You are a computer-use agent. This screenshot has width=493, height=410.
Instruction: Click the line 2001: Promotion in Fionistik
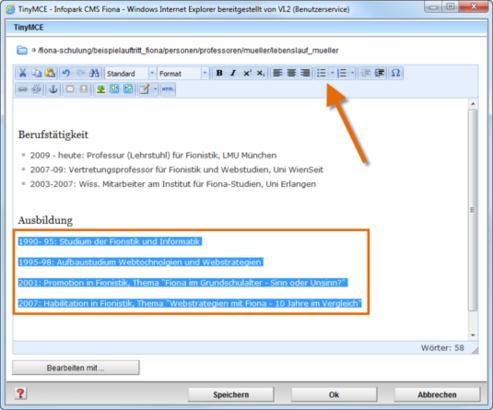pos(182,283)
